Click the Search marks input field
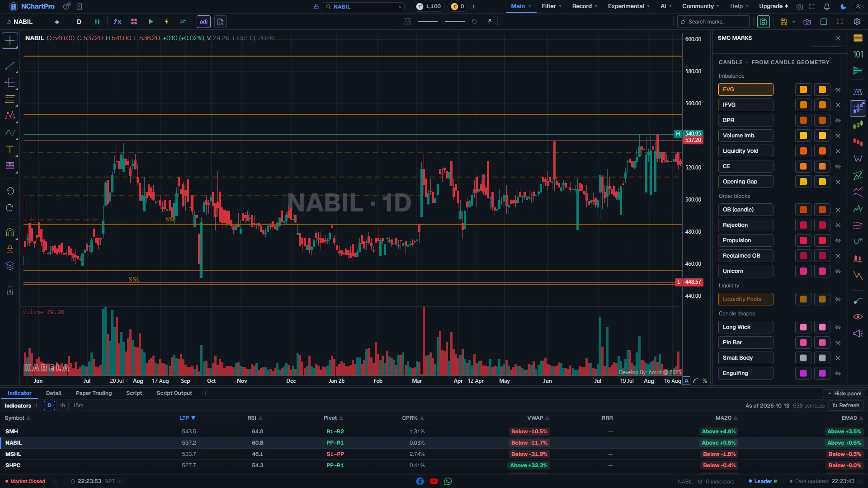 tap(713, 22)
